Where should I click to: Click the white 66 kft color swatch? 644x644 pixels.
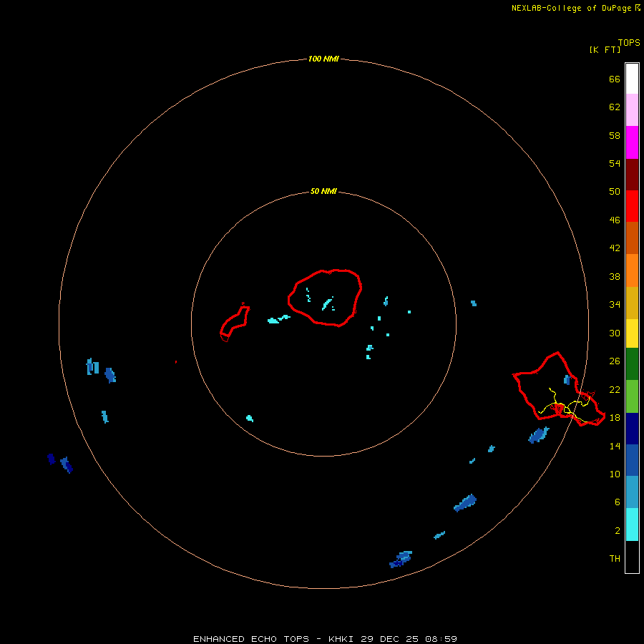point(632,79)
